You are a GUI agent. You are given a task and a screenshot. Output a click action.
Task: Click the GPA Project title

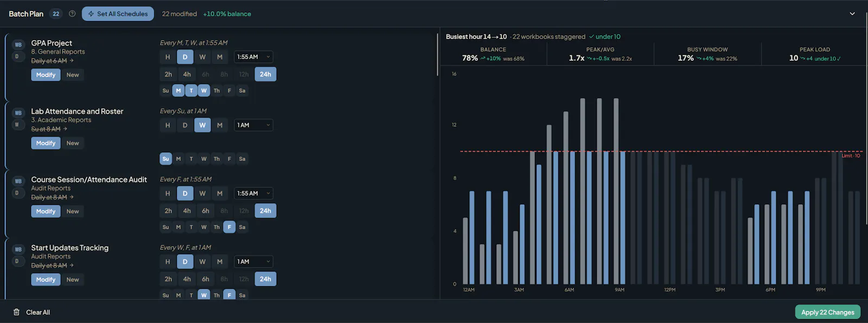(52, 43)
